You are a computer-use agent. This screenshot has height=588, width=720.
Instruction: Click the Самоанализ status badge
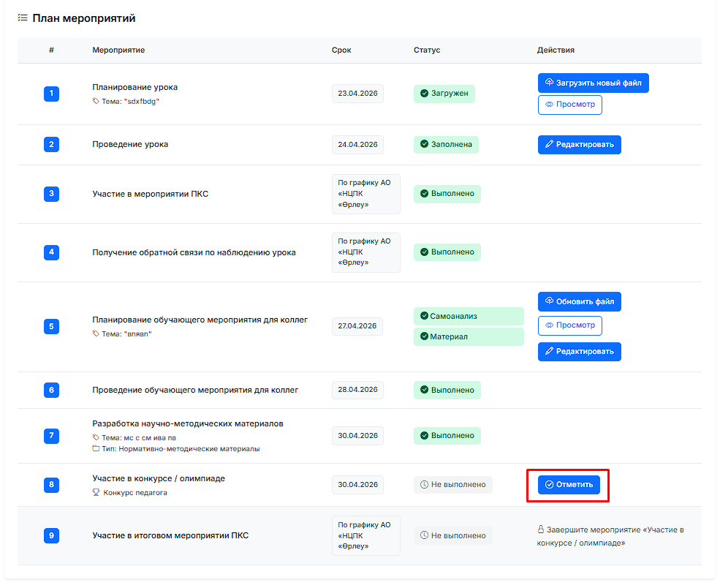click(x=469, y=316)
